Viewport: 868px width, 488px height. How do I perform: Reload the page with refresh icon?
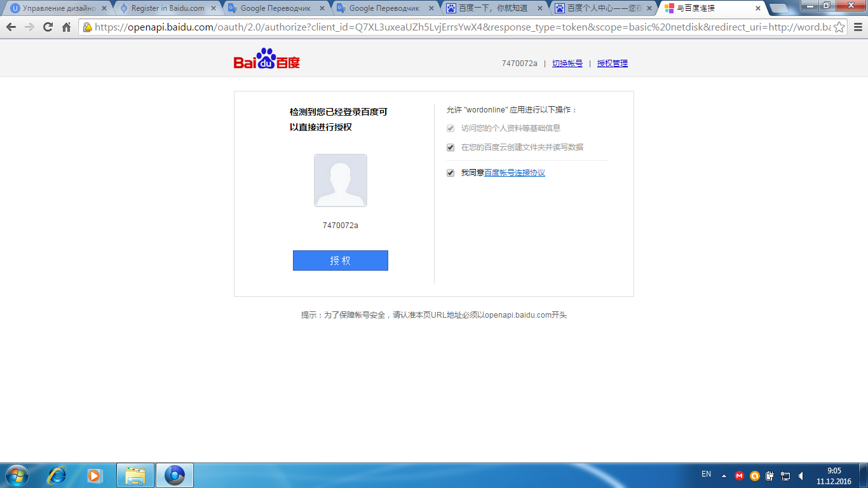point(48,27)
